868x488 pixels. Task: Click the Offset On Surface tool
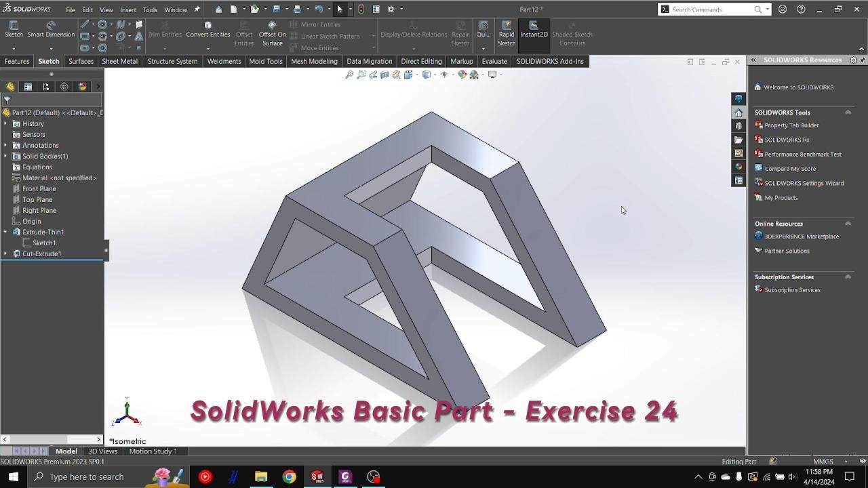click(272, 34)
